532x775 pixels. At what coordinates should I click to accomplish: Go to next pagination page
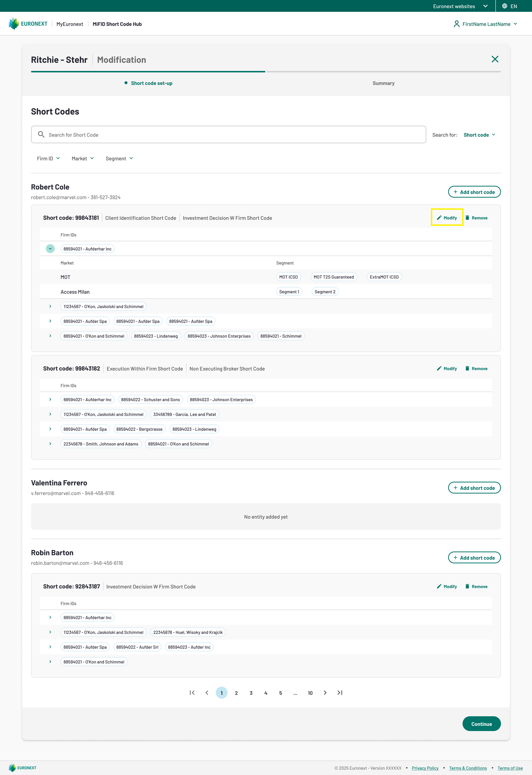coord(325,693)
